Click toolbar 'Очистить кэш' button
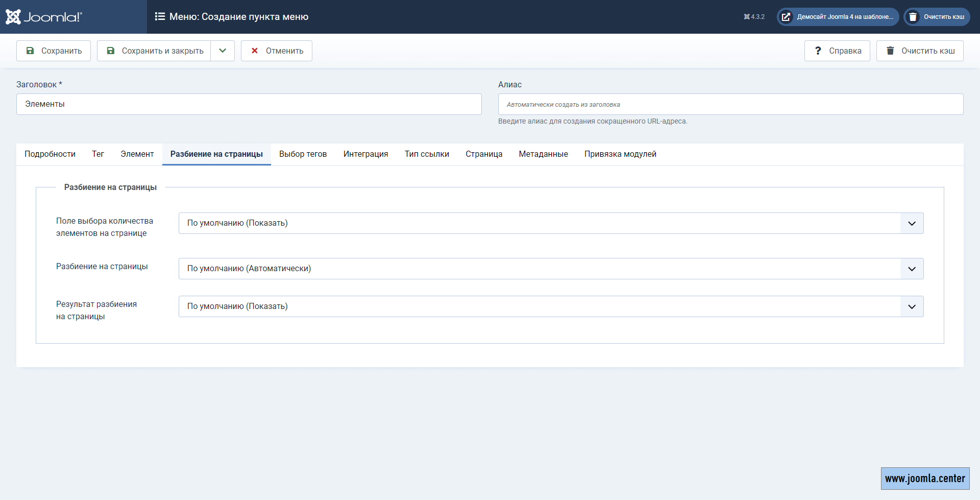 [920, 51]
